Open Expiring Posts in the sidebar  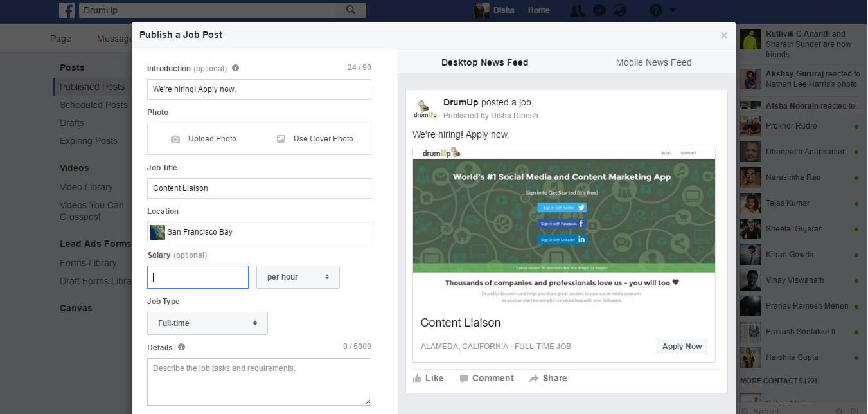coord(89,141)
